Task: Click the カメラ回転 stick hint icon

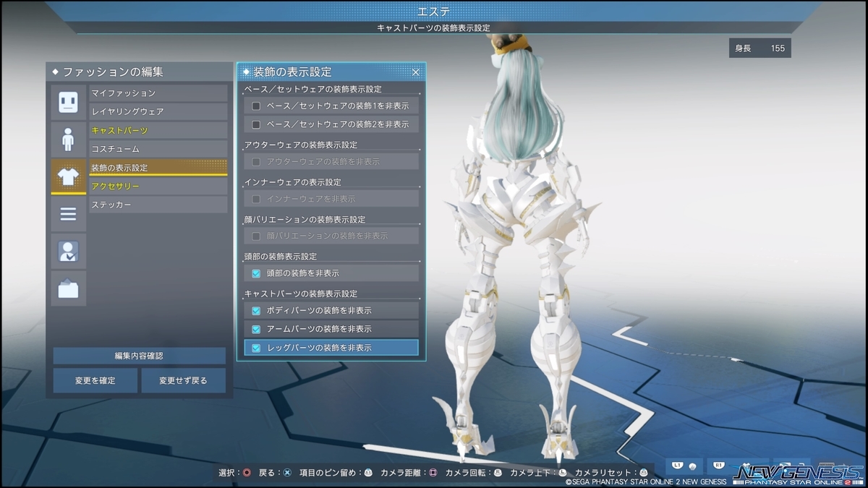Action: pyautogui.click(x=498, y=472)
